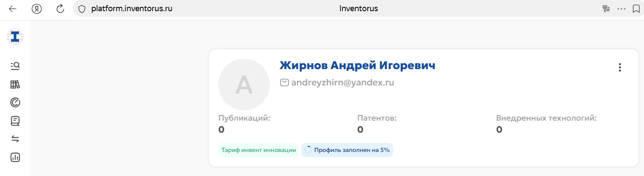Viewport: 644px width, 176px height.
Task: Open the notebook icon in sidebar
Action: pos(15,121)
